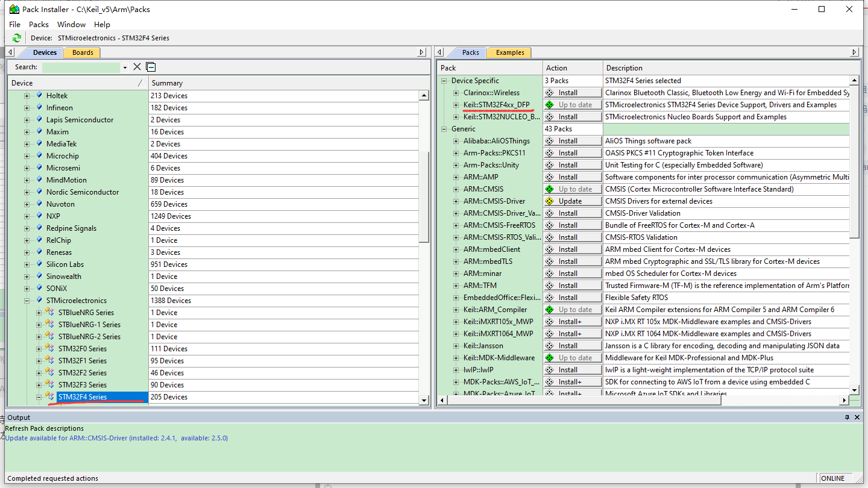This screenshot has height=488, width=868.
Task: Click the CMSIS-Driver update available message
Action: 116,438
